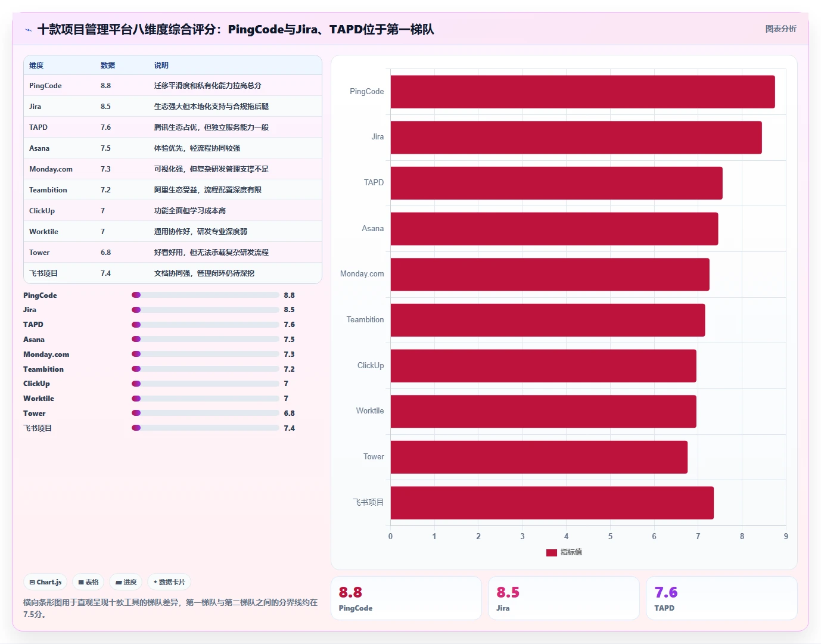Open the 7.6 TAPD data card

(722, 598)
